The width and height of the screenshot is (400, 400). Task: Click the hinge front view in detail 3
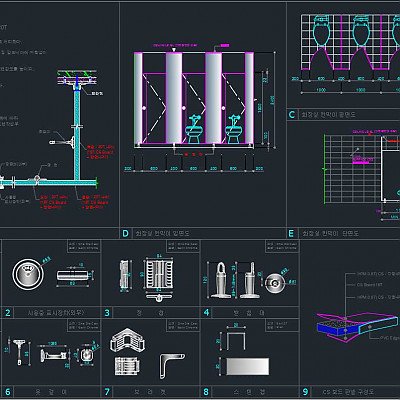159,275
